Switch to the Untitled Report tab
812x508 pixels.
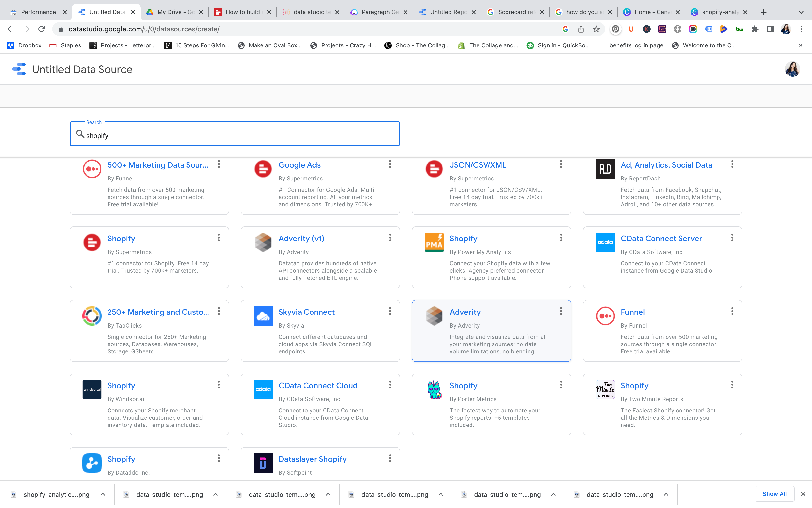[448, 12]
